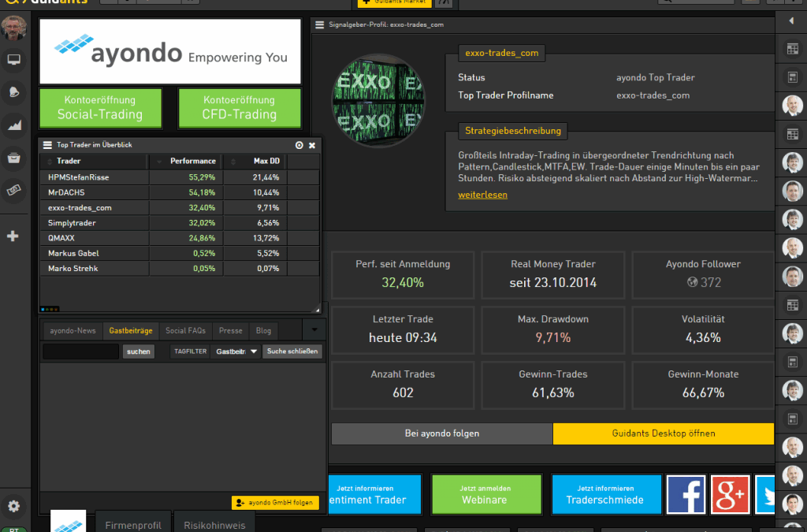Open settings gear in left sidebar
Viewport: 807px width, 532px height.
pos(13,506)
